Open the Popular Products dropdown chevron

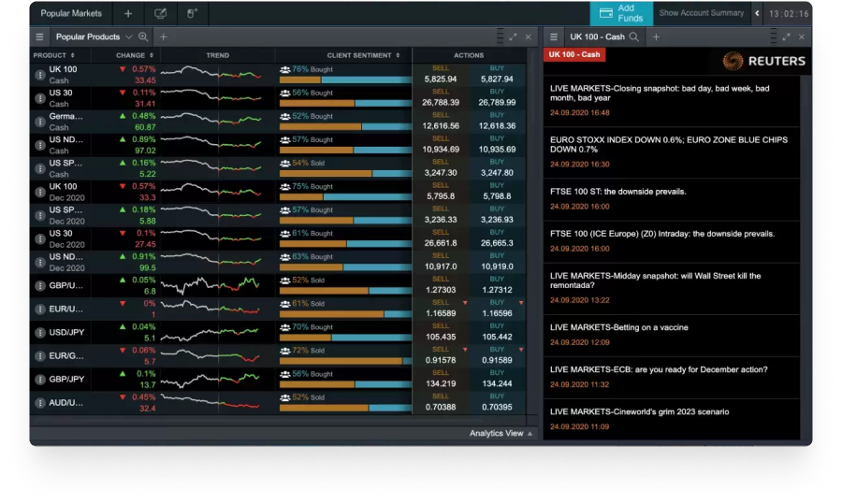(128, 37)
